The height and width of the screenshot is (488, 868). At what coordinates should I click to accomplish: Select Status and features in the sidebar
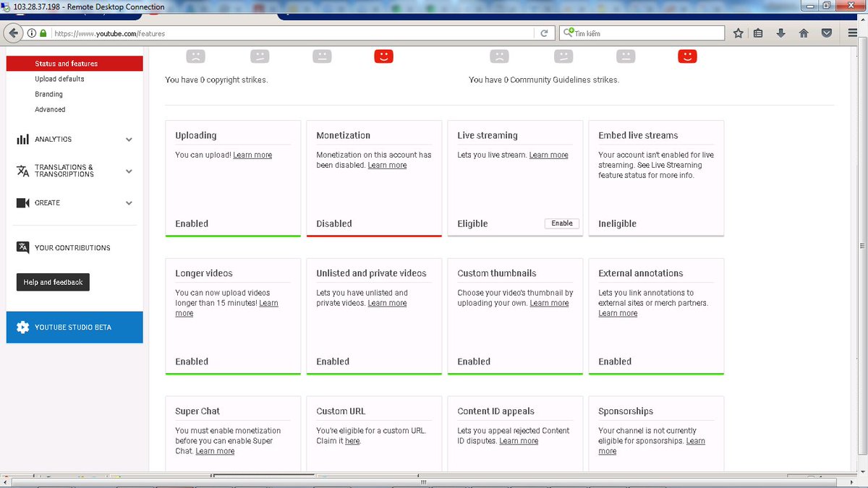75,64
